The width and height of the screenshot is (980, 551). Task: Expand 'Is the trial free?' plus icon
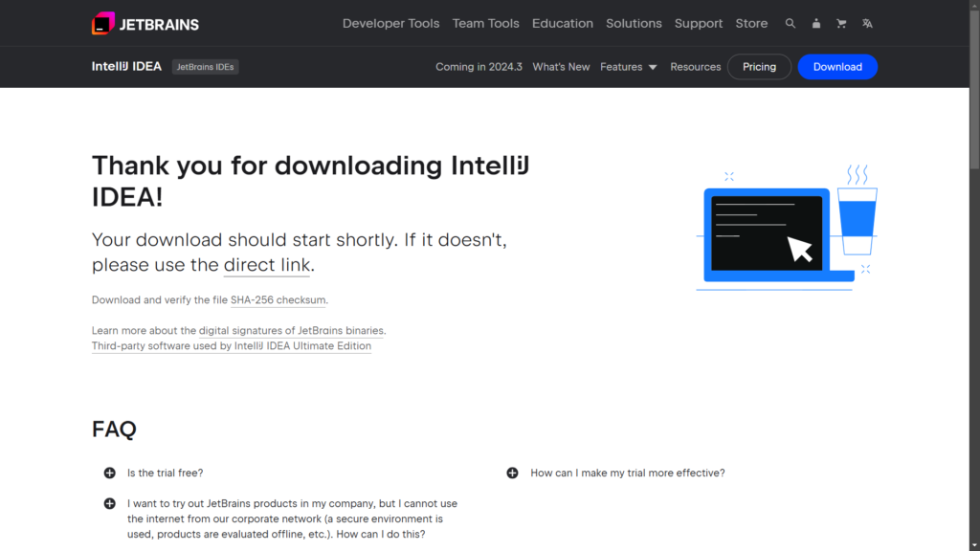coord(109,473)
